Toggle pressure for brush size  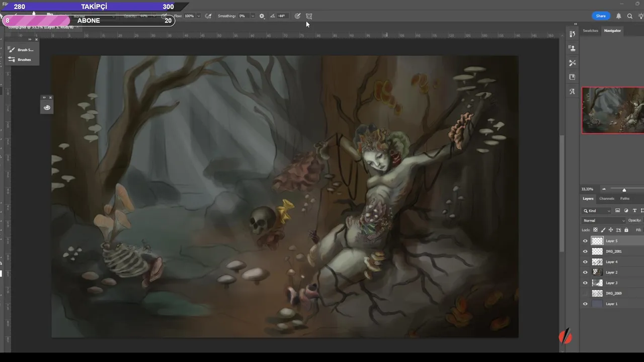298,16
